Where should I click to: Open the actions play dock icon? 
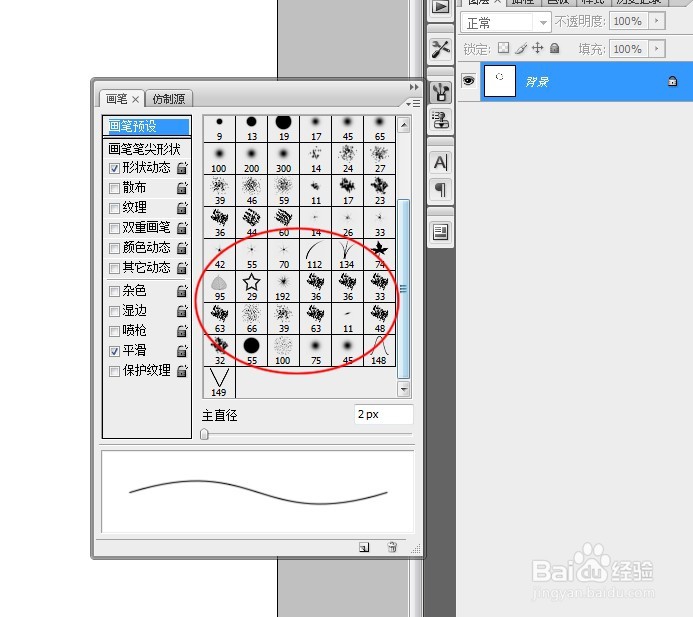(x=441, y=8)
